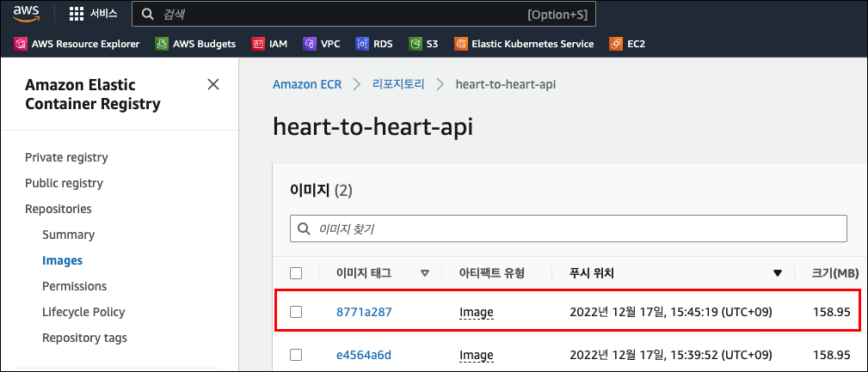Open AWS Budgets shortcut

coord(196,44)
